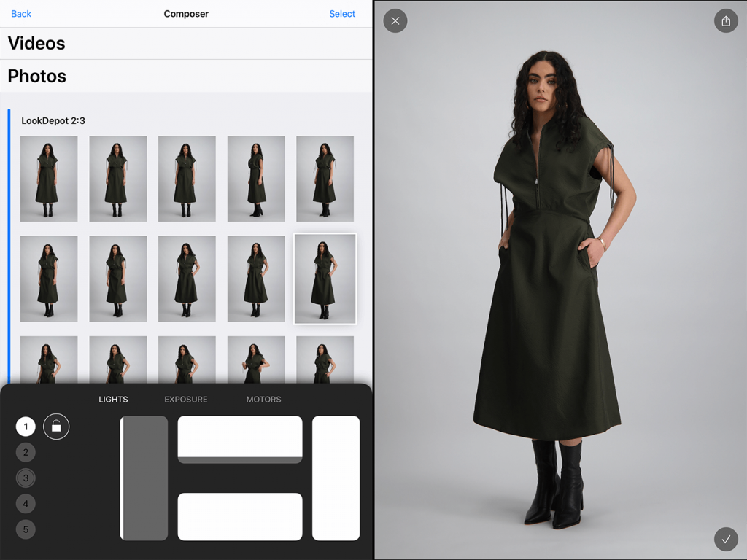Viewport: 747px width, 560px height.
Task: Open third photo in third row
Action: coord(187,359)
